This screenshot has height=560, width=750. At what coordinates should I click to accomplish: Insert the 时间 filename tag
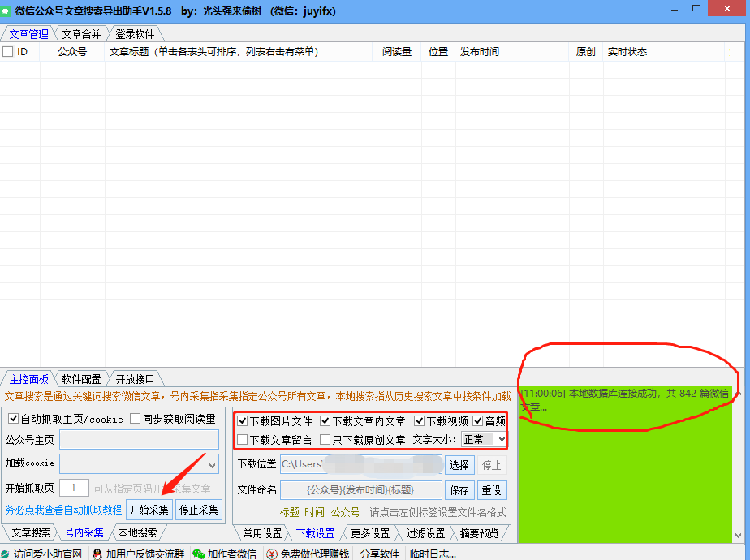(314, 512)
